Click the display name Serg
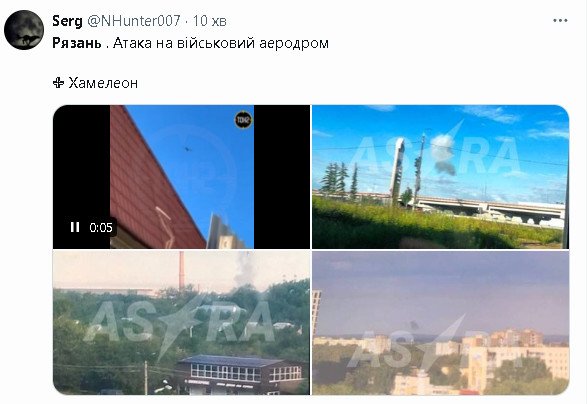 pyautogui.click(x=67, y=21)
